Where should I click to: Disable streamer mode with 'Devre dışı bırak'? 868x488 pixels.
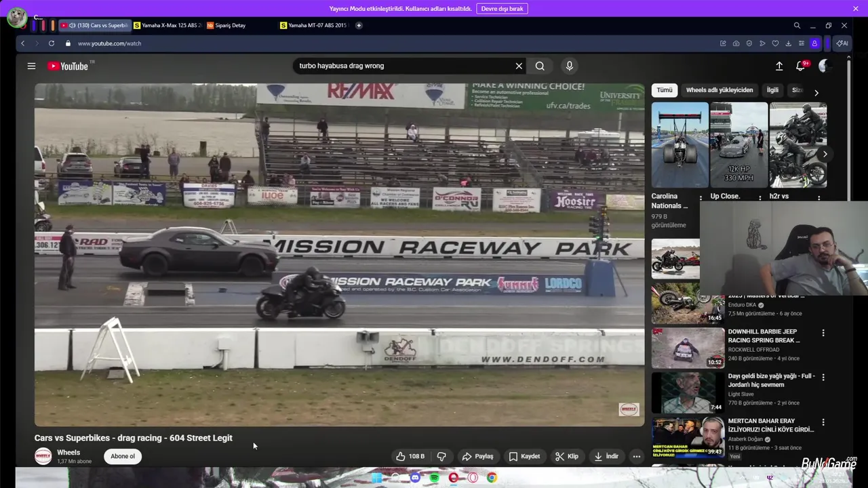click(x=502, y=9)
